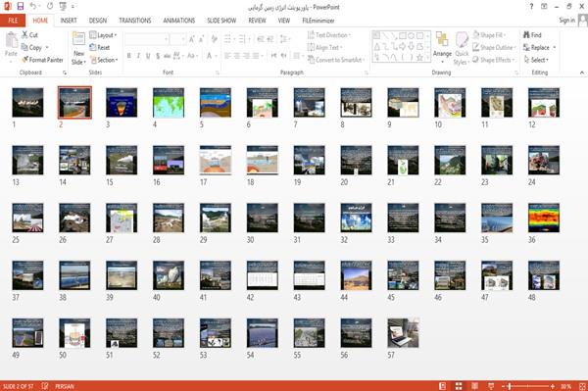Click the numbered list icon

pos(242,39)
